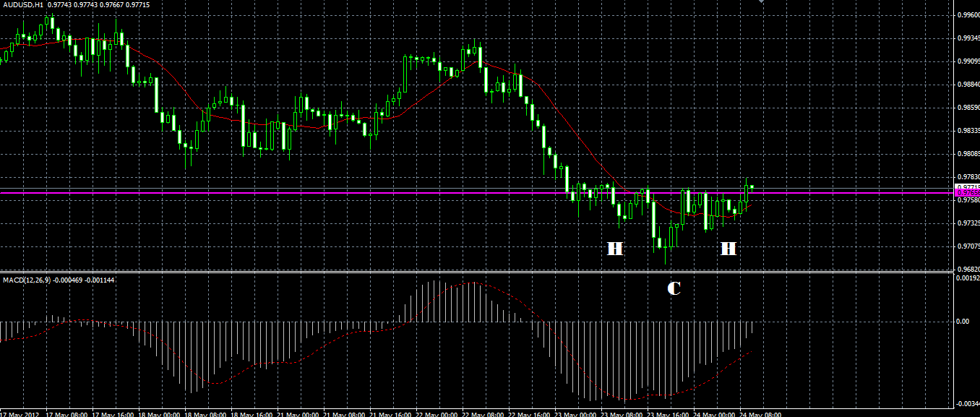Click the AUDUSD,H1 chart title text

pyautogui.click(x=22, y=4)
